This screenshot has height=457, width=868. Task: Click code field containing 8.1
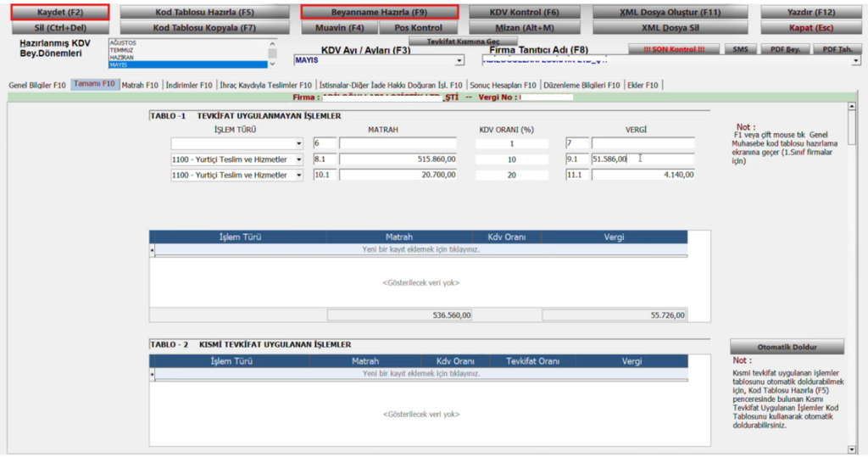point(325,159)
